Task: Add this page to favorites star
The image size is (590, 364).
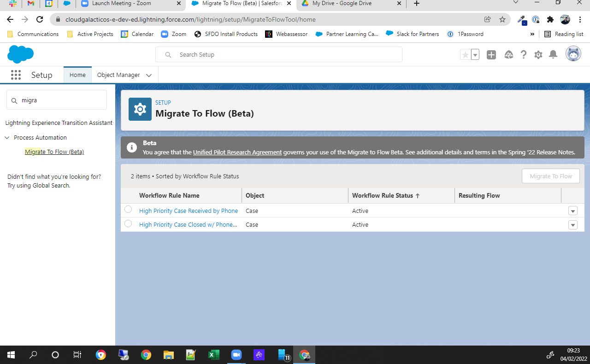Action: 466,55
